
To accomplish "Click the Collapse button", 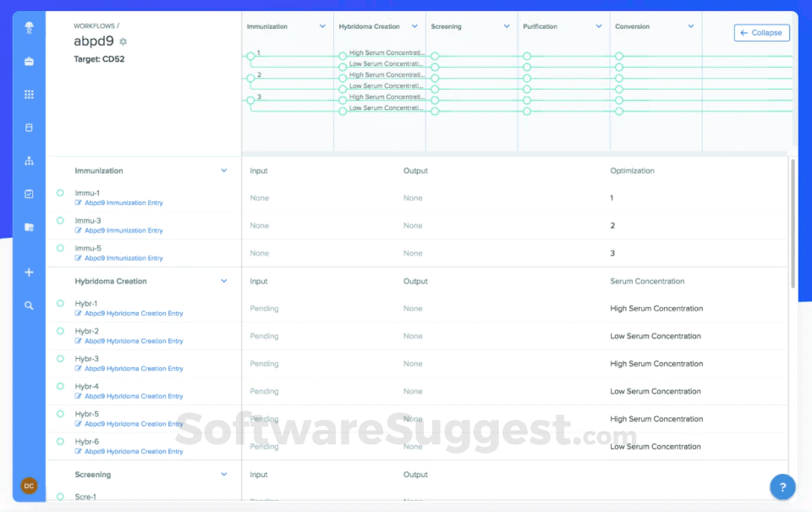I will coord(760,32).
